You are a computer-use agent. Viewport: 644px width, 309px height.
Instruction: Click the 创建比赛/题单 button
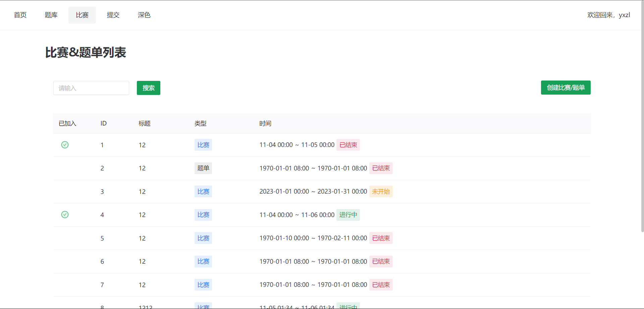tap(565, 88)
